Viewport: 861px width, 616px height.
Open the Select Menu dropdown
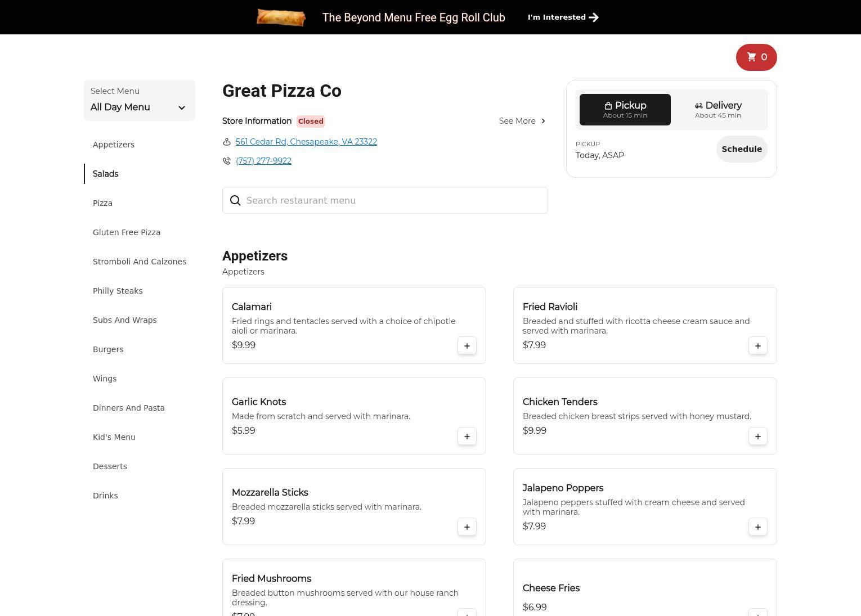139,101
